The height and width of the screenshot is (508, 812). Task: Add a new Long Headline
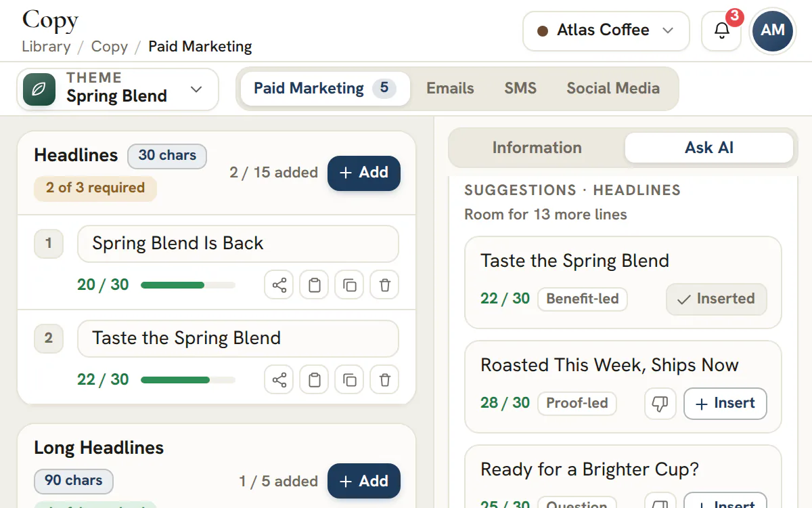[364, 482]
